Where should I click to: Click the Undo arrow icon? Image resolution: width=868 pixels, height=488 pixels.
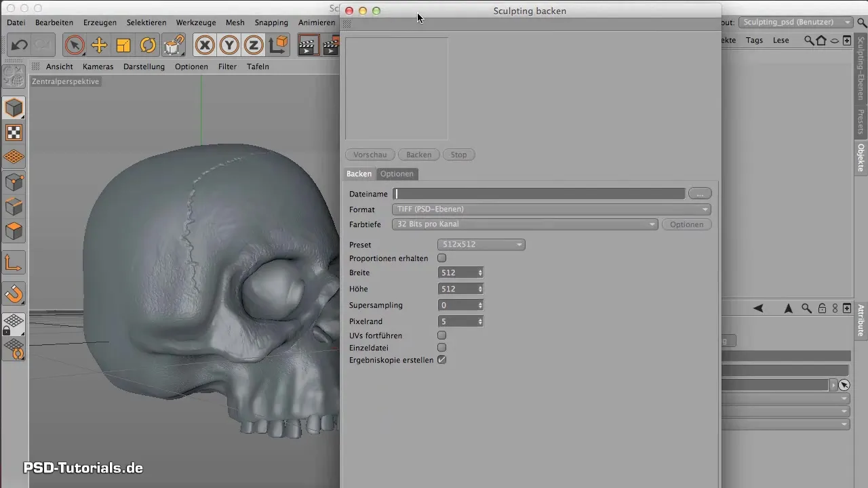click(19, 45)
